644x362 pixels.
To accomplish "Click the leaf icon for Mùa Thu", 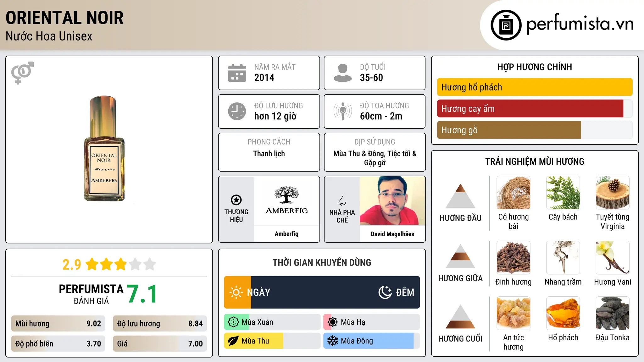I will (233, 341).
